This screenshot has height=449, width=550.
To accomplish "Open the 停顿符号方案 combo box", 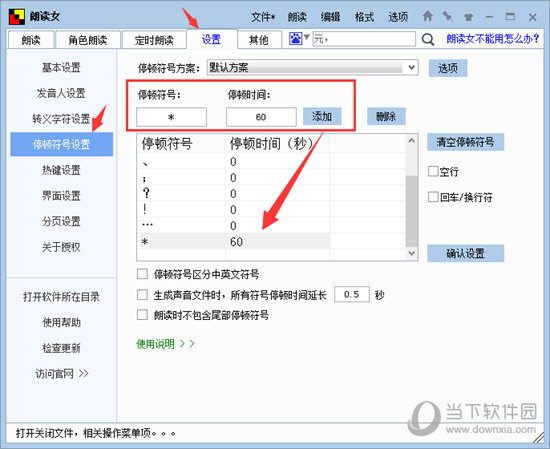I will (313, 67).
